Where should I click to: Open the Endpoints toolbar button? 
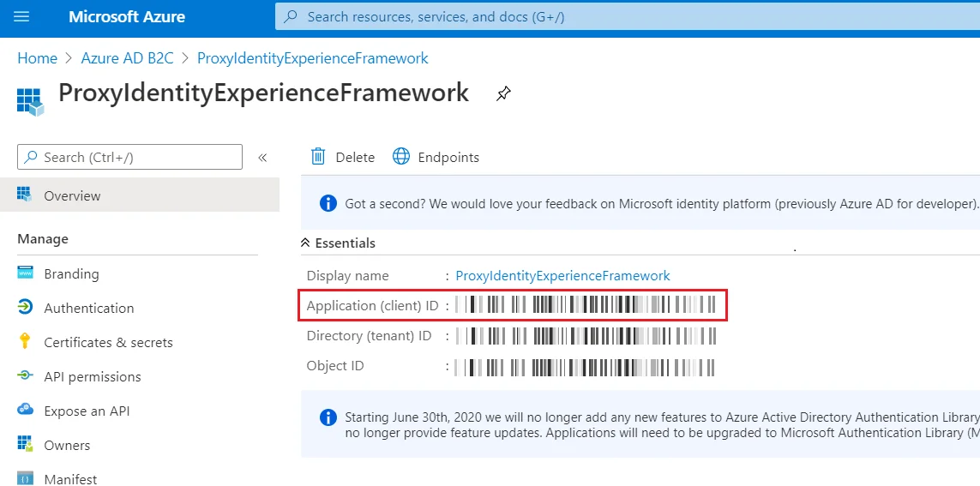point(436,157)
